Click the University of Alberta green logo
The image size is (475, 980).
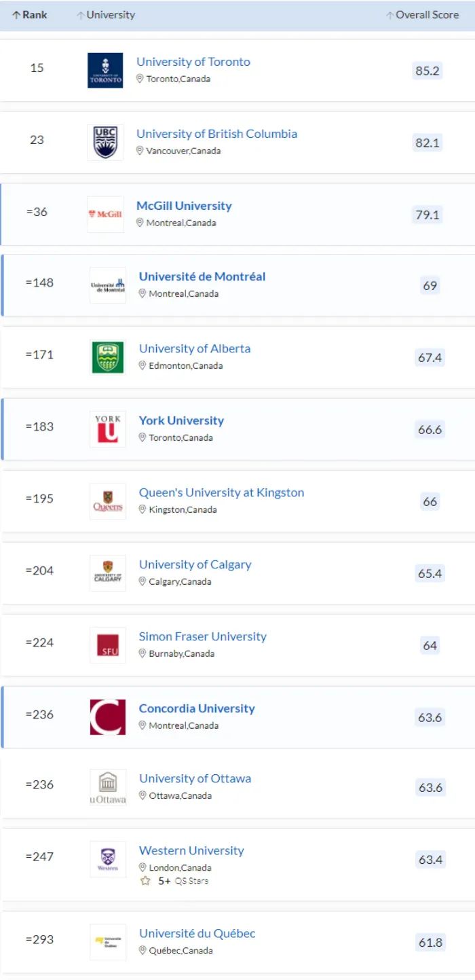(x=108, y=357)
